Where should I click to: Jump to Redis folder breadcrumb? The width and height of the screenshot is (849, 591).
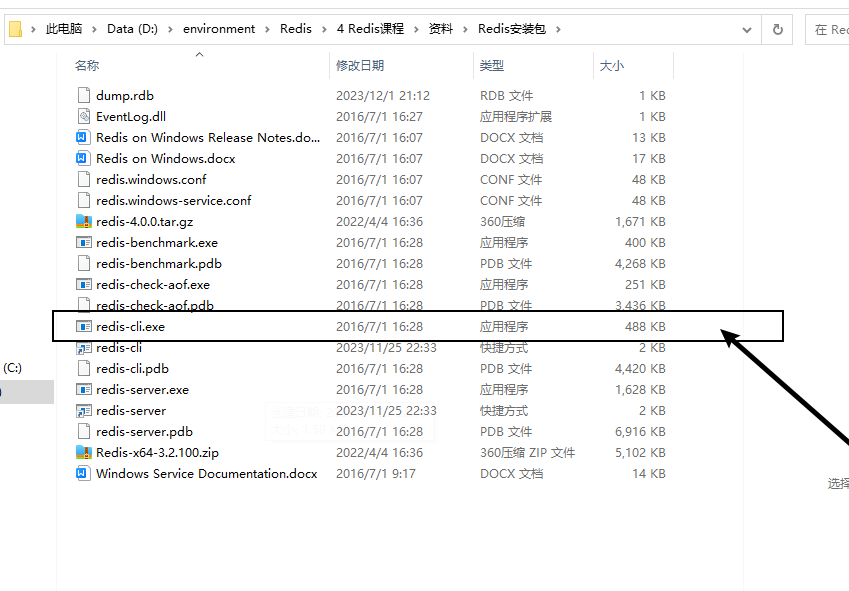click(296, 29)
